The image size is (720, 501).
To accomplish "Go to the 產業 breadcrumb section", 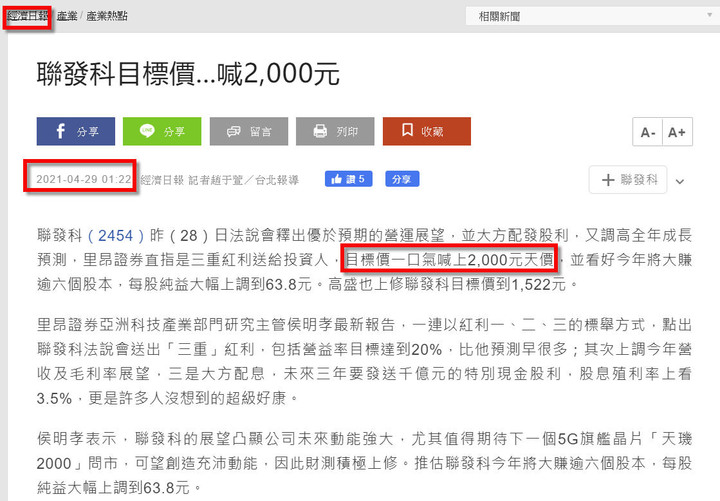I will tap(67, 16).
